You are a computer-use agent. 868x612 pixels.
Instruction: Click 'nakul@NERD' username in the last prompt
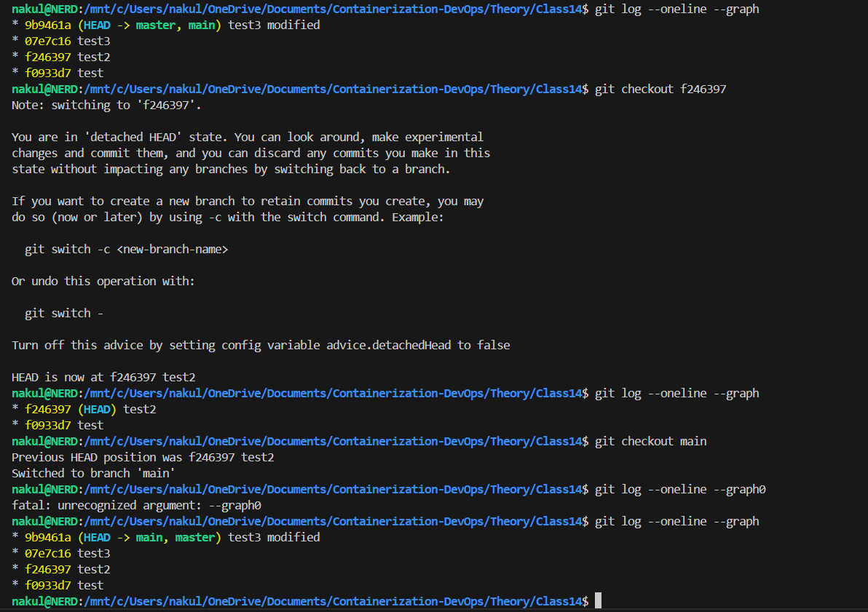click(x=45, y=602)
